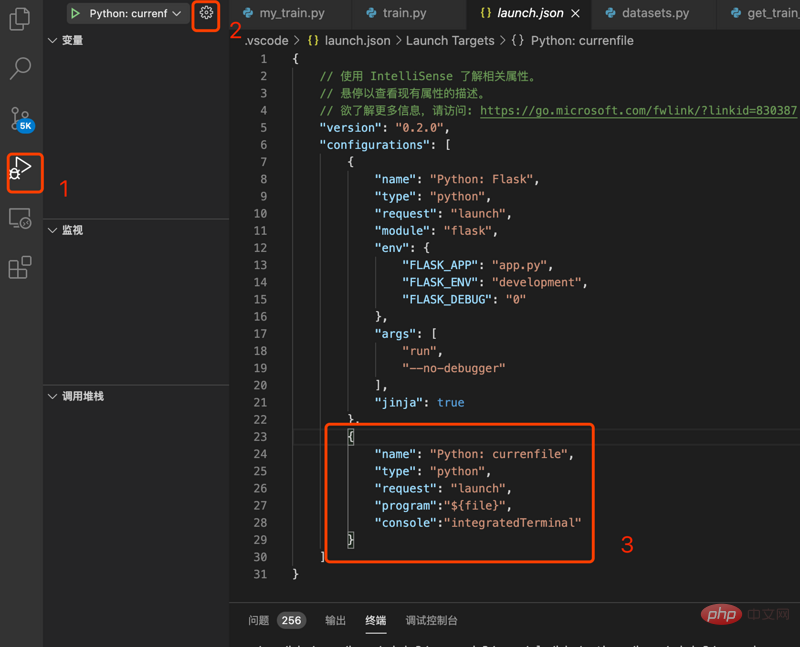Open launch.json via the gear icon
The width and height of the screenshot is (800, 647).
pyautogui.click(x=206, y=14)
